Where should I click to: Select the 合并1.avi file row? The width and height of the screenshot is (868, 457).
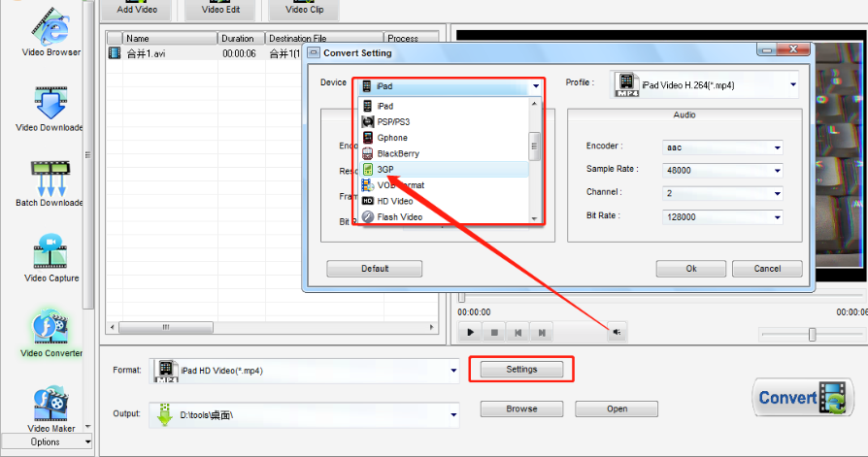tap(273, 53)
